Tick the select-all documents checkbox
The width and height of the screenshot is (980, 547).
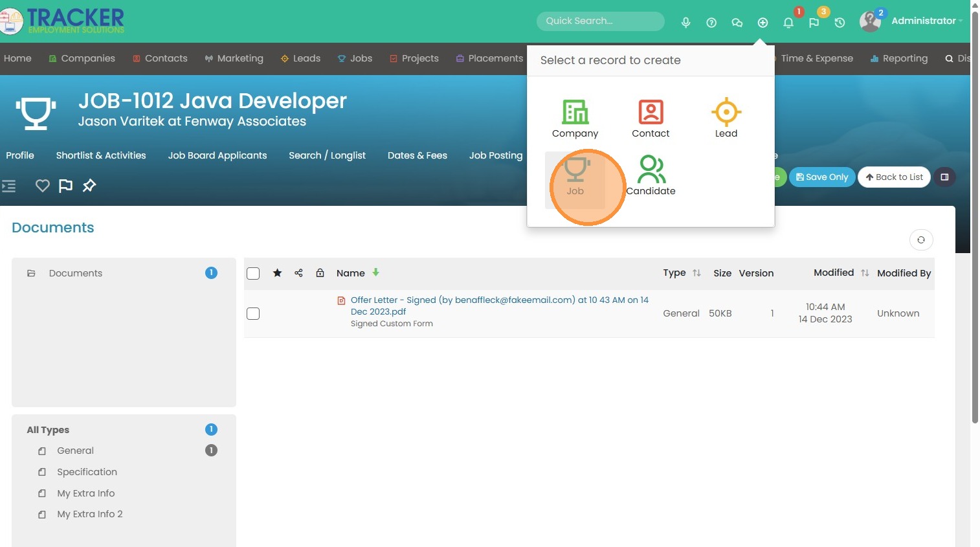(x=253, y=274)
